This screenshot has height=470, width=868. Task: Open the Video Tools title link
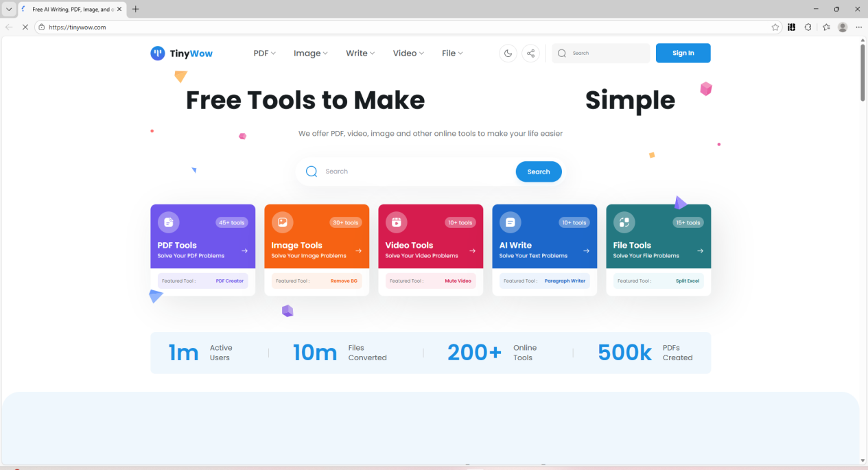click(409, 245)
